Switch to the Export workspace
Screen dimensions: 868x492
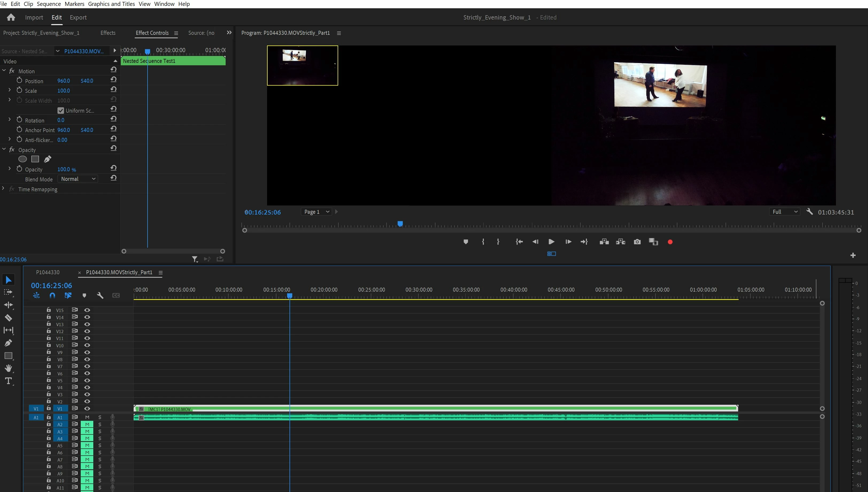[x=78, y=17]
